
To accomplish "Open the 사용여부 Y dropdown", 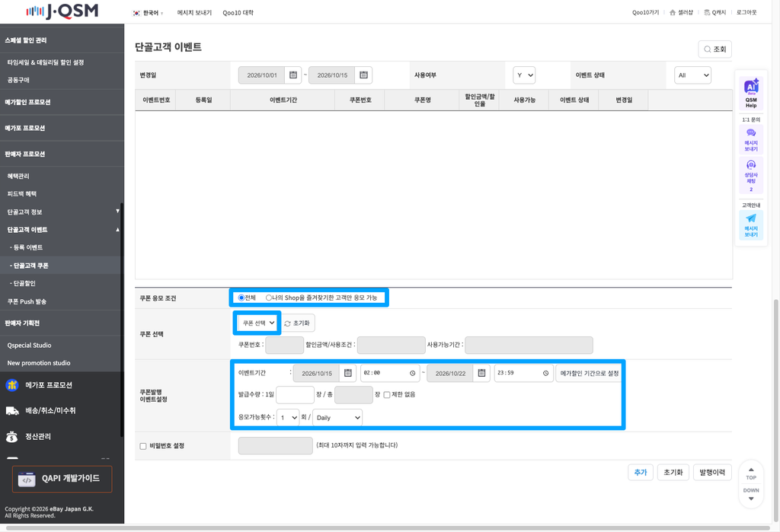I will [524, 75].
